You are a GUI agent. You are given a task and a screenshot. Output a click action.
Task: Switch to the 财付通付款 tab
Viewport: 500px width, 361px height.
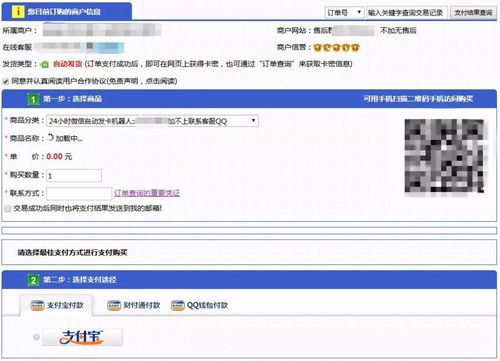pos(134,305)
